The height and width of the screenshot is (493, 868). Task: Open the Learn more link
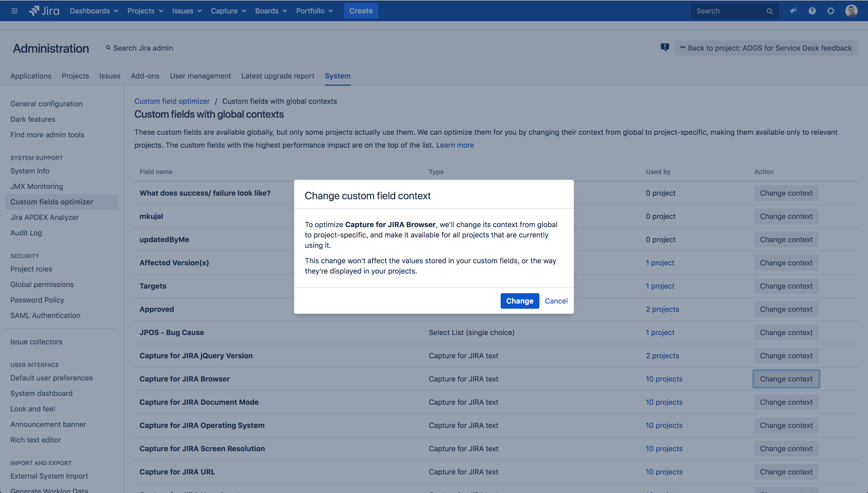pyautogui.click(x=455, y=145)
